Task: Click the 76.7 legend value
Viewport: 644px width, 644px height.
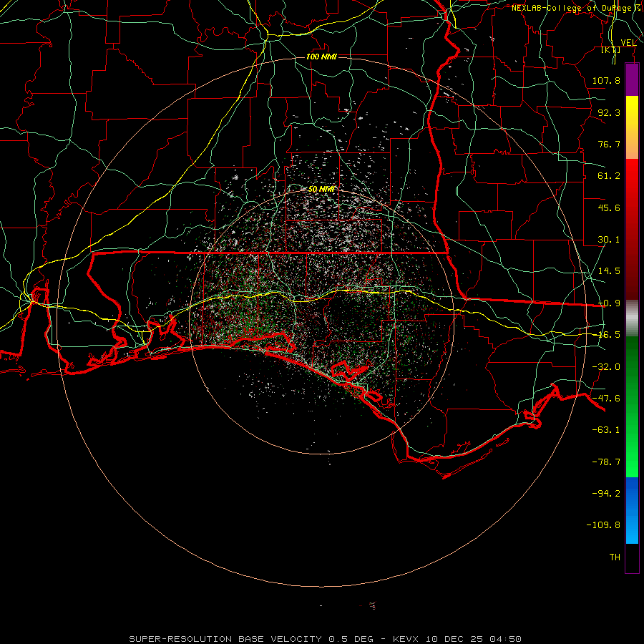Action: click(609, 144)
